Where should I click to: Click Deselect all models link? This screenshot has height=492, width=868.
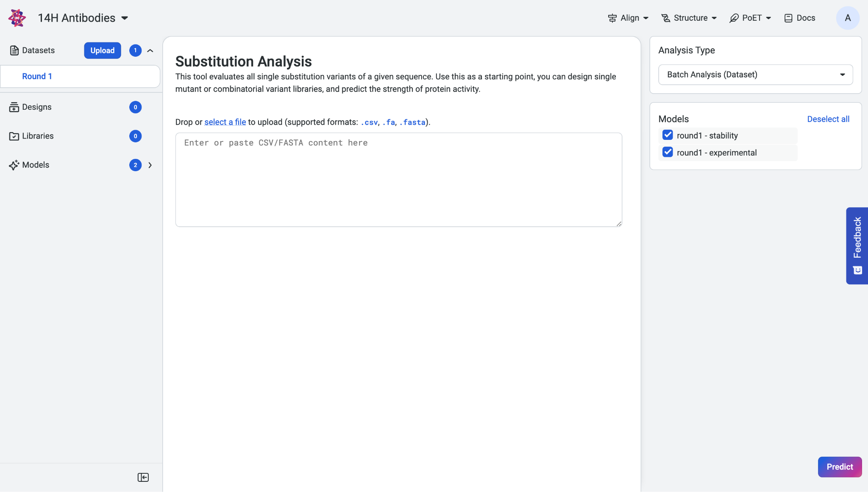(x=828, y=119)
